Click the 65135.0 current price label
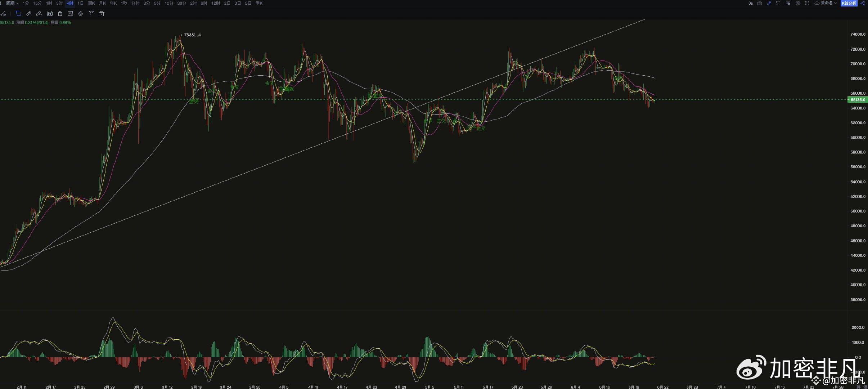The width and height of the screenshot is (868, 389). 858,100
